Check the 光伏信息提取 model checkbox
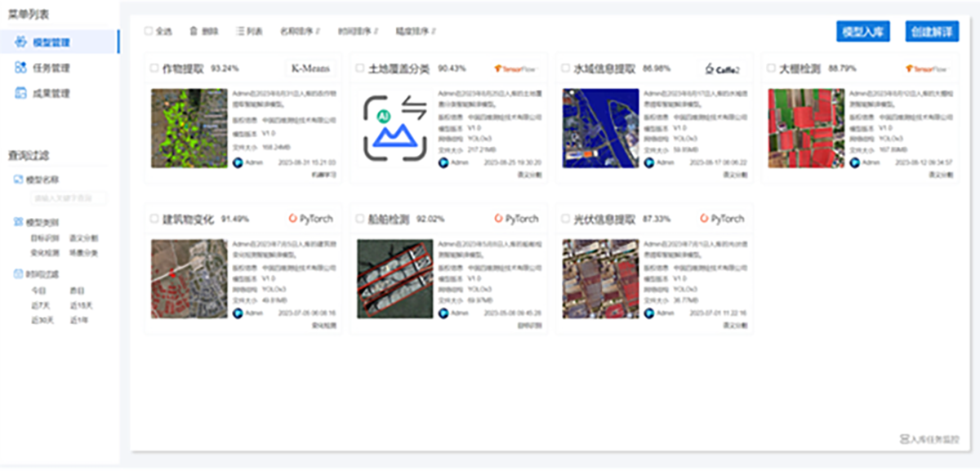980x471 pixels. click(x=566, y=219)
